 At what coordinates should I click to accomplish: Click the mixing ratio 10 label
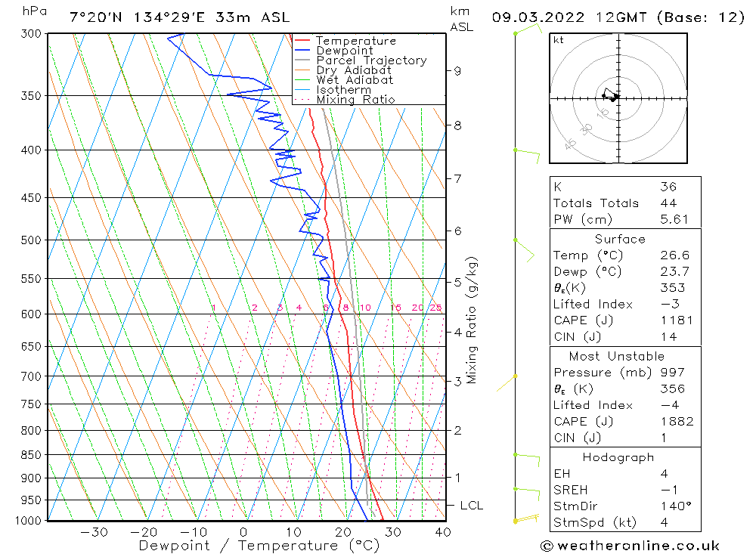click(365, 308)
